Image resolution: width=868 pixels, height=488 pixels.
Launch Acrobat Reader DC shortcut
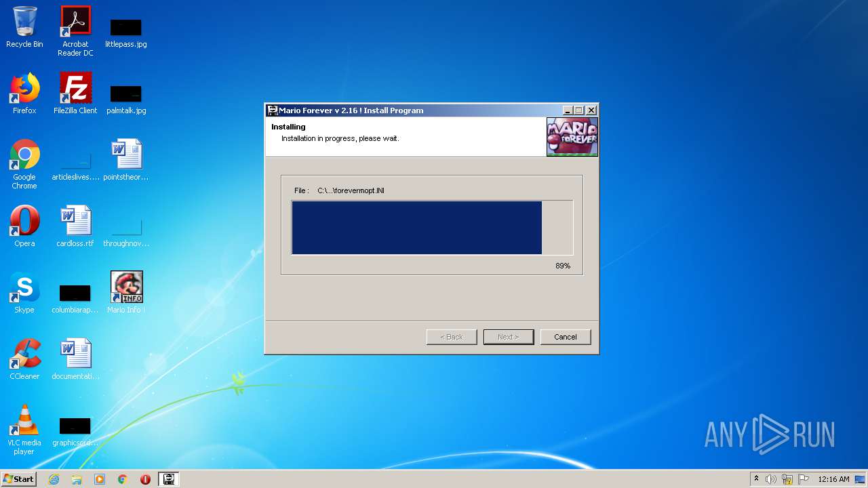tap(75, 31)
